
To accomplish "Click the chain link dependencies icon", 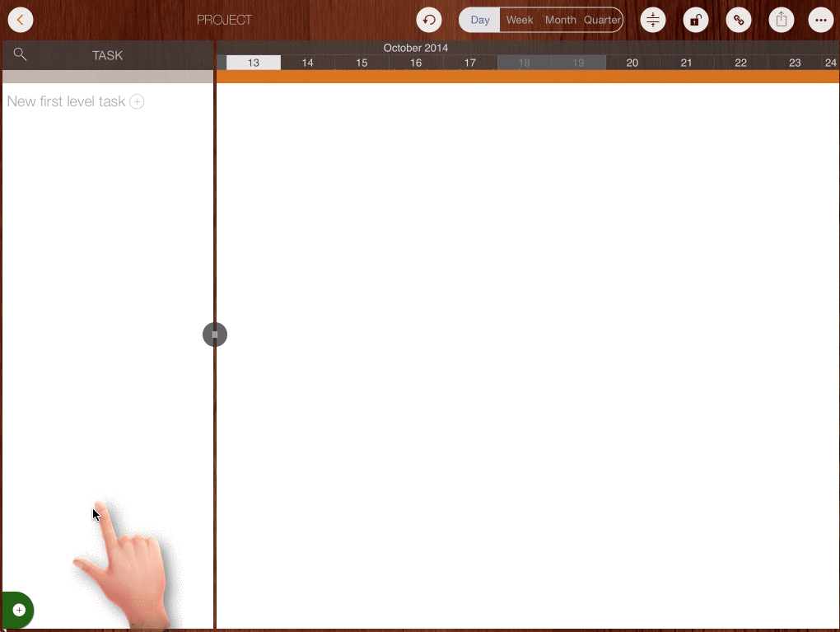I will coord(739,20).
